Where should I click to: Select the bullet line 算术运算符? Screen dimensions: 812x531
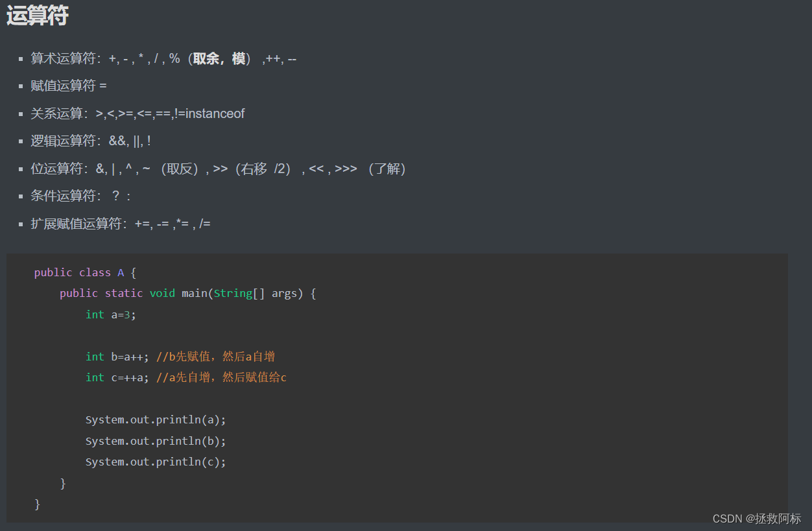(163, 58)
